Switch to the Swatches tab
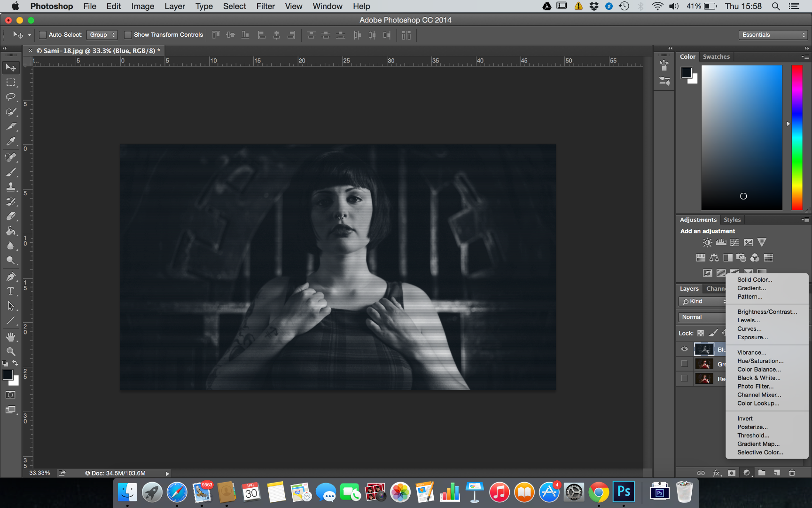812x508 pixels. click(x=716, y=56)
